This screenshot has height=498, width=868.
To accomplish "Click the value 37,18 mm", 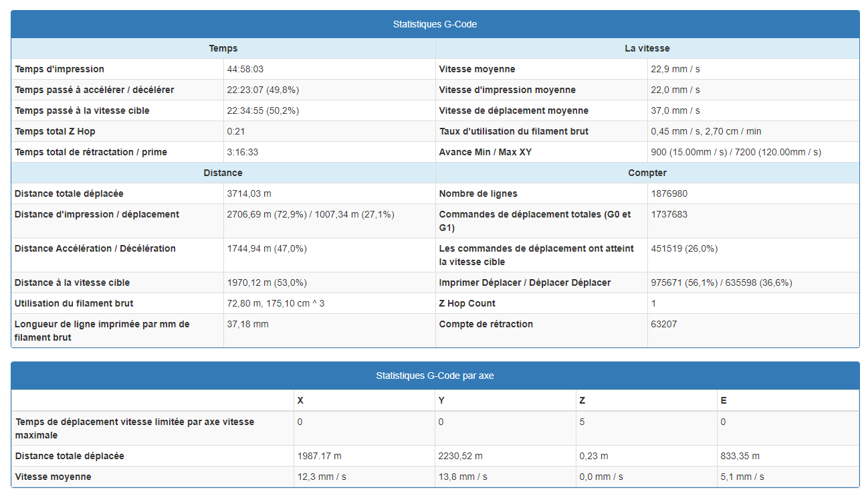I will [x=247, y=324].
